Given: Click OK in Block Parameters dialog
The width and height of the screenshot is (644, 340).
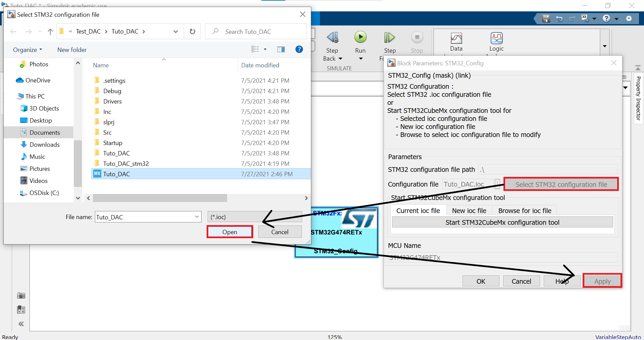Looking at the screenshot, I should (481, 281).
